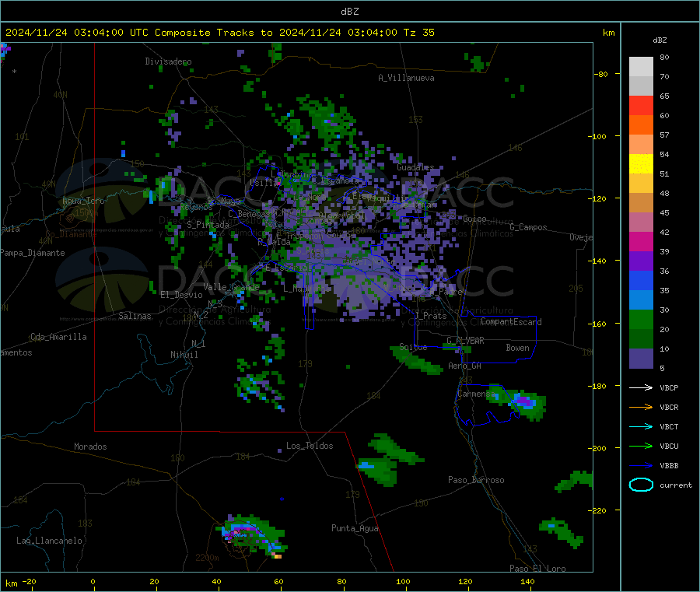Click the J_Prats map label

click(x=430, y=316)
